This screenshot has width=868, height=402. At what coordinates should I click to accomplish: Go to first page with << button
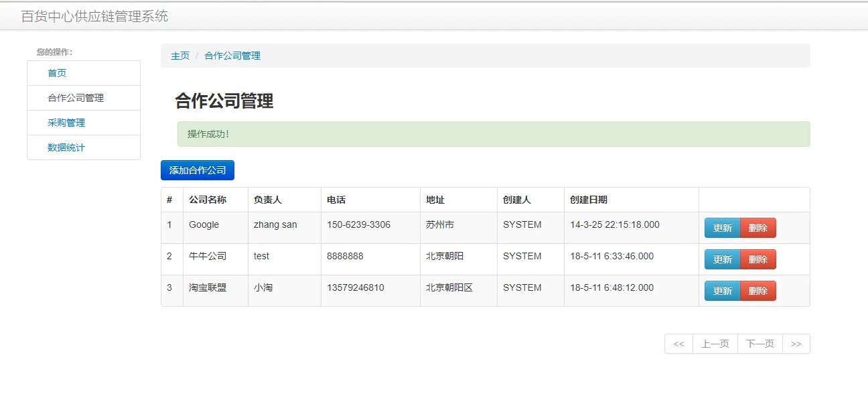click(678, 344)
